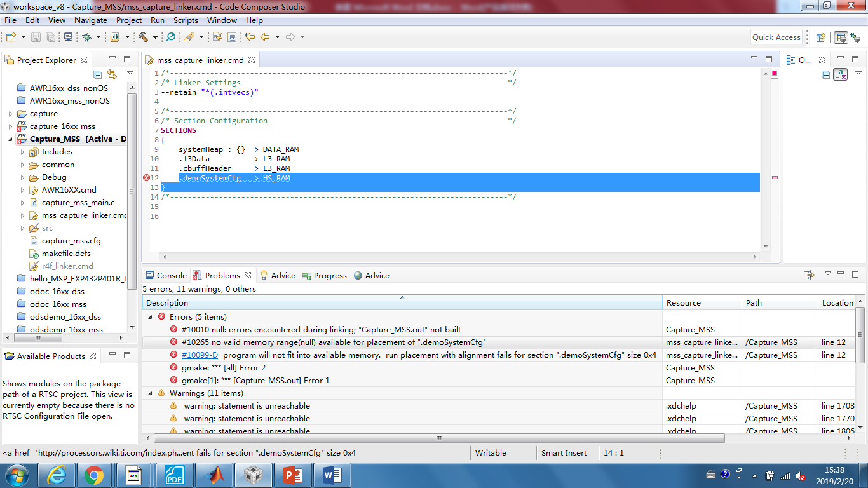868x488 pixels.
Task: Collapse the Errors (5 items) group
Action: (150, 316)
